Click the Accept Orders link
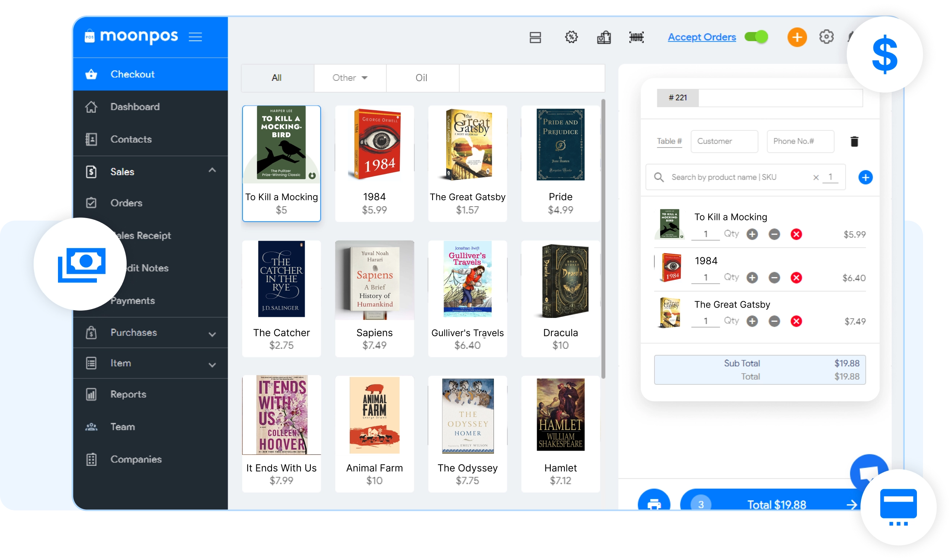 (702, 37)
